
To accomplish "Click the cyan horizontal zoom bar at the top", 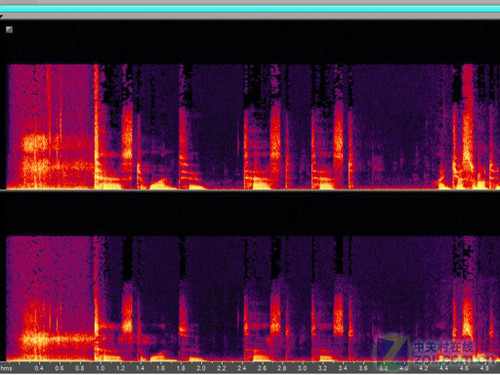I will coord(250,9).
